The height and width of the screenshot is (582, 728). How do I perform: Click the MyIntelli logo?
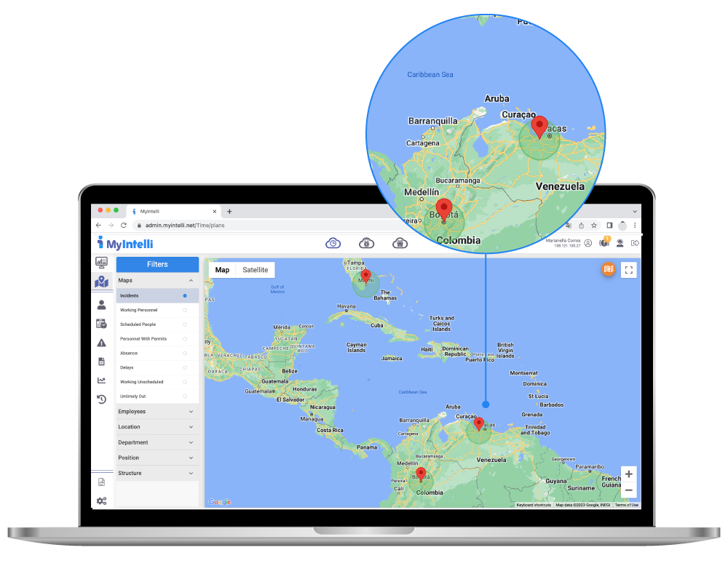(125, 243)
